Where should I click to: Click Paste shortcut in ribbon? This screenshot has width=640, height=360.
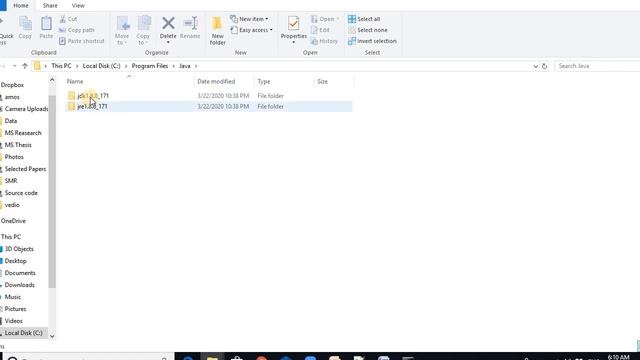(82, 41)
